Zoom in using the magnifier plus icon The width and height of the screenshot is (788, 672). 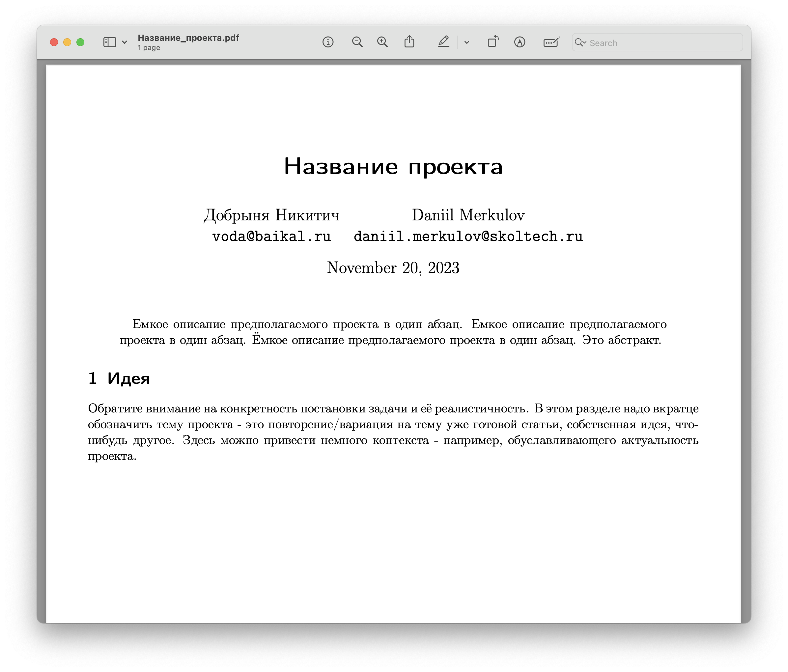point(382,42)
